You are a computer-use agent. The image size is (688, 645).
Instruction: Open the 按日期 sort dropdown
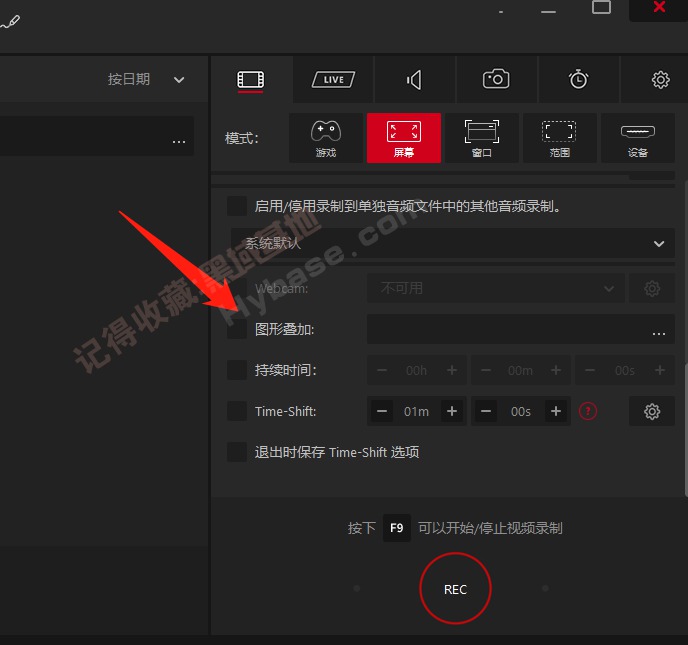pyautogui.click(x=146, y=80)
